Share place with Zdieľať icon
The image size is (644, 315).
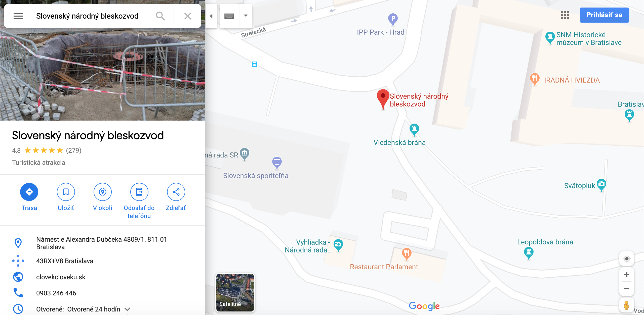176,192
